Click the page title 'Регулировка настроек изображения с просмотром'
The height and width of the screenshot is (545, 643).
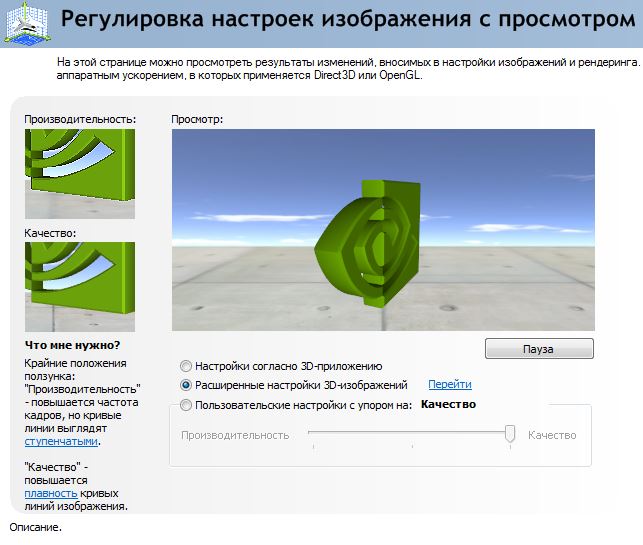[x=348, y=19]
